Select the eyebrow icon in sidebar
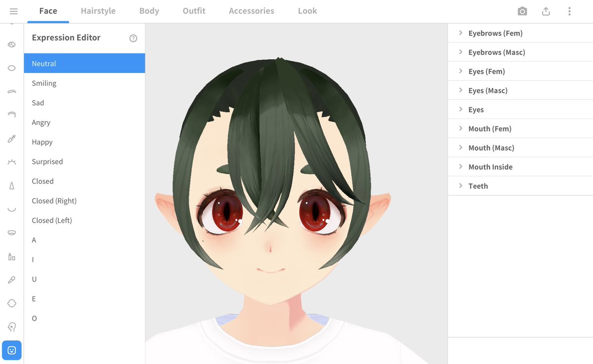 [12, 91]
